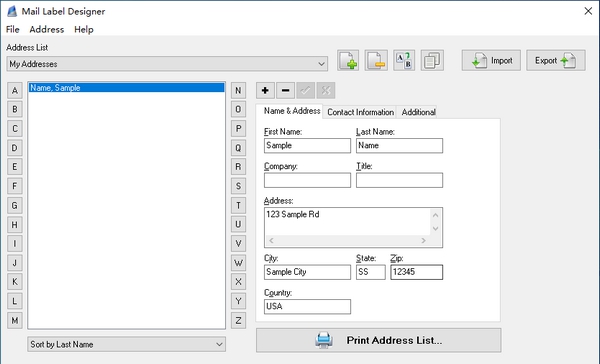
Task: Cancel edit X button beside checkmark
Action: point(326,91)
